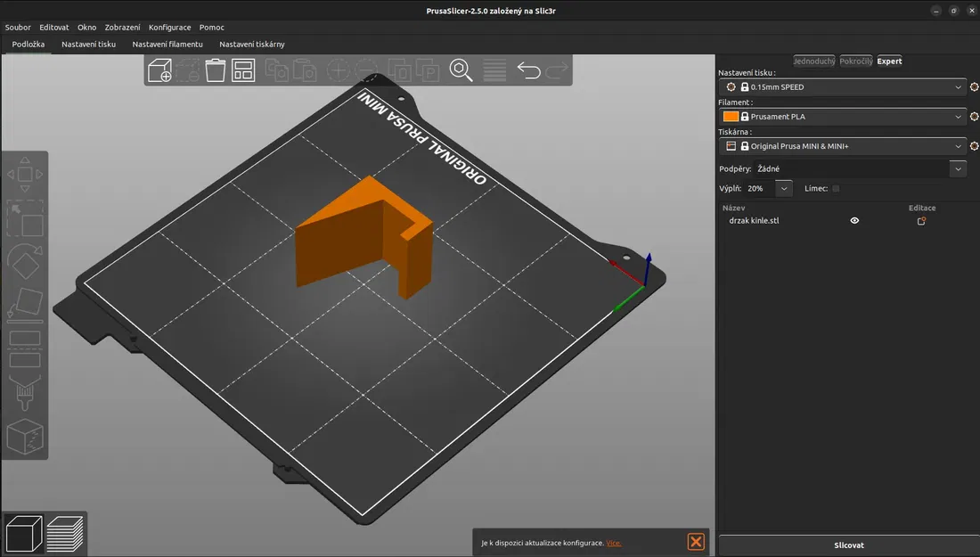Select the Seam painting cube tool

[25, 437]
